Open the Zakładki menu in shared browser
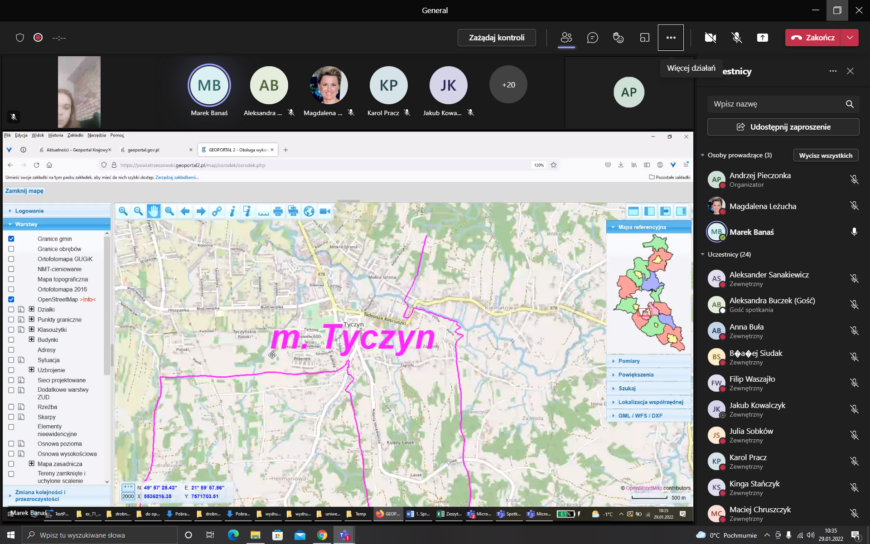Viewport: 870px width, 544px height. [75, 135]
